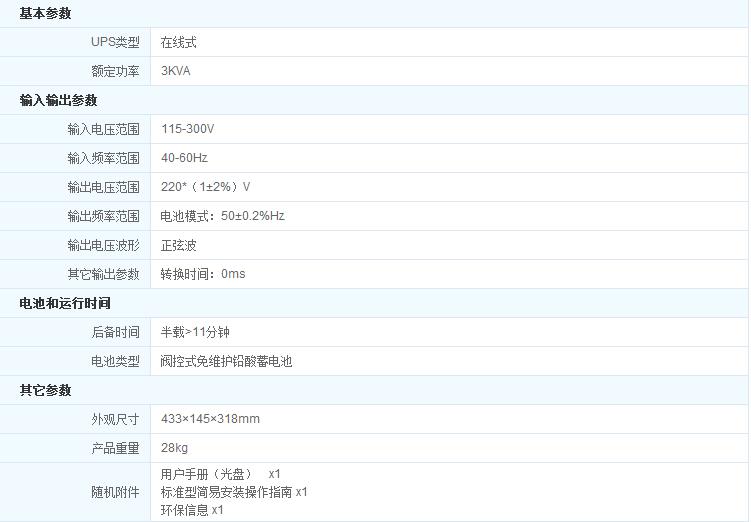Click the 基本参数 section header
This screenshot has height=522, width=751.
pyautogui.click(x=45, y=14)
